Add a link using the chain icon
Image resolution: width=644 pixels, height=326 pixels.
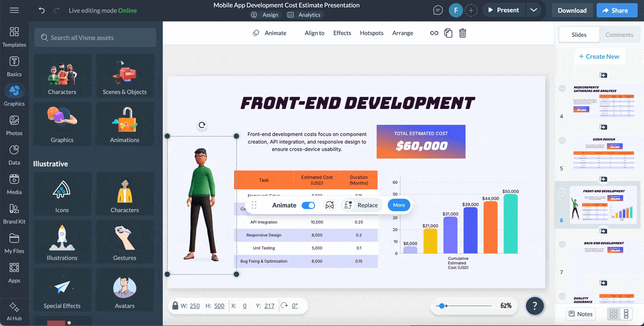coord(434,33)
